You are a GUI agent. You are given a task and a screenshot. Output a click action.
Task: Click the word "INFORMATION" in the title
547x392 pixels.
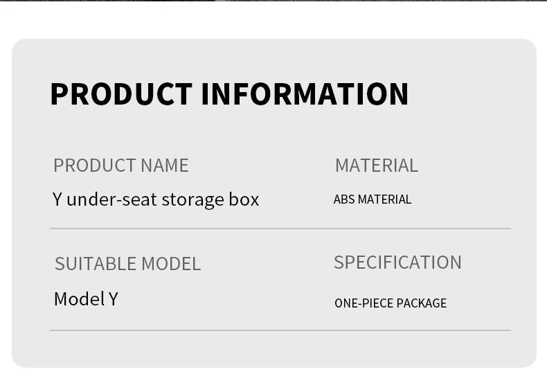(x=305, y=94)
